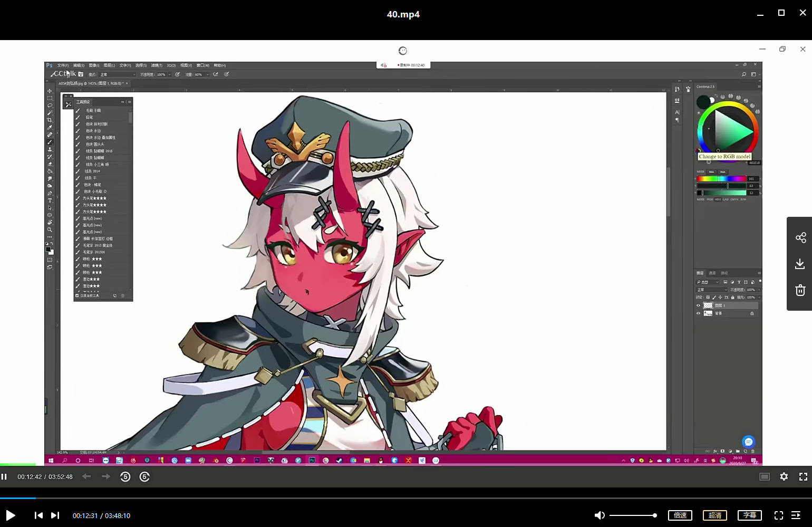This screenshot has height=527, width=812.
Task: Click the 超清 quality button
Action: point(715,515)
